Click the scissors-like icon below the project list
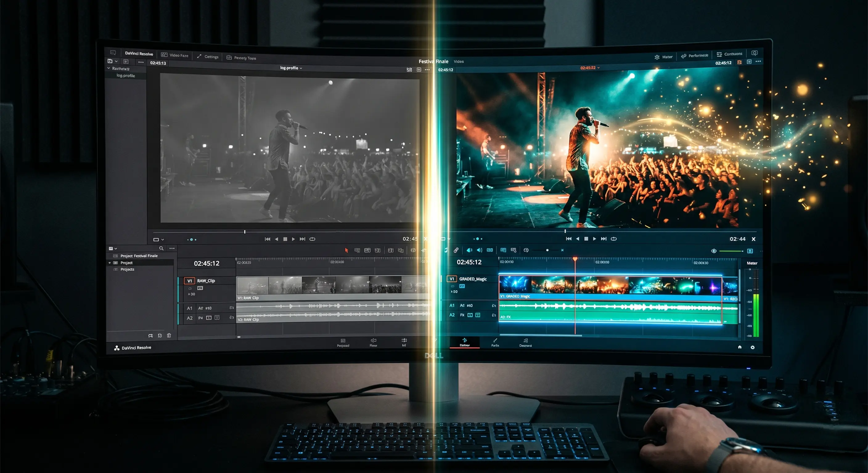The width and height of the screenshot is (868, 473). tap(150, 336)
